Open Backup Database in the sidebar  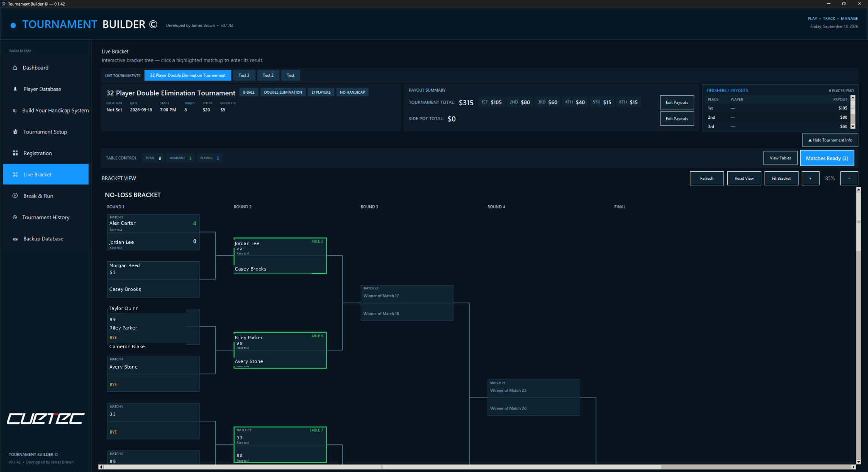pyautogui.click(x=46, y=239)
